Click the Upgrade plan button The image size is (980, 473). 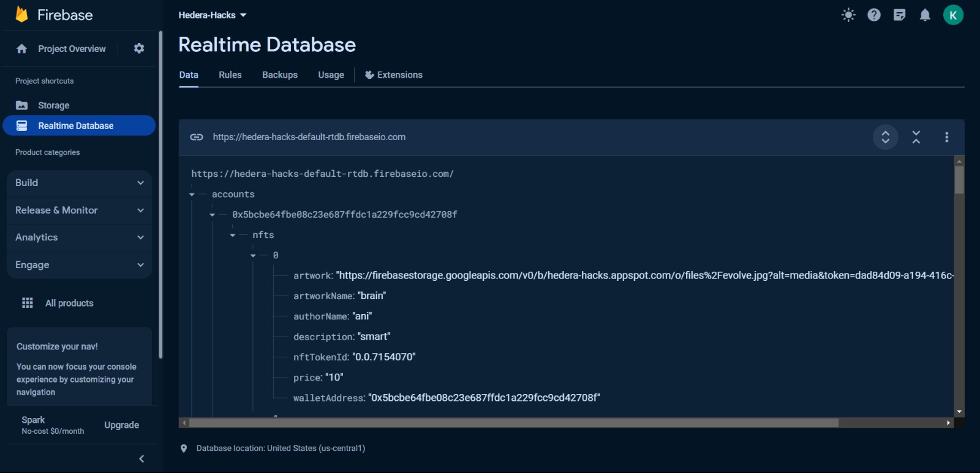[122, 425]
